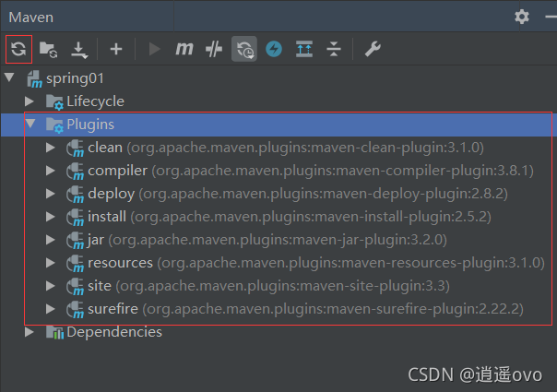Expand the deploy plugin goals
The height and width of the screenshot is (392, 557).
[x=51, y=194]
